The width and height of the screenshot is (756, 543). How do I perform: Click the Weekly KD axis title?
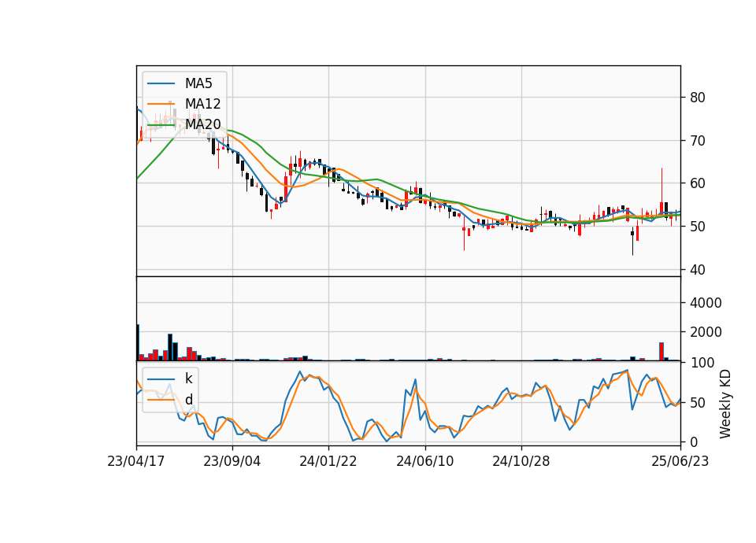coord(725,404)
